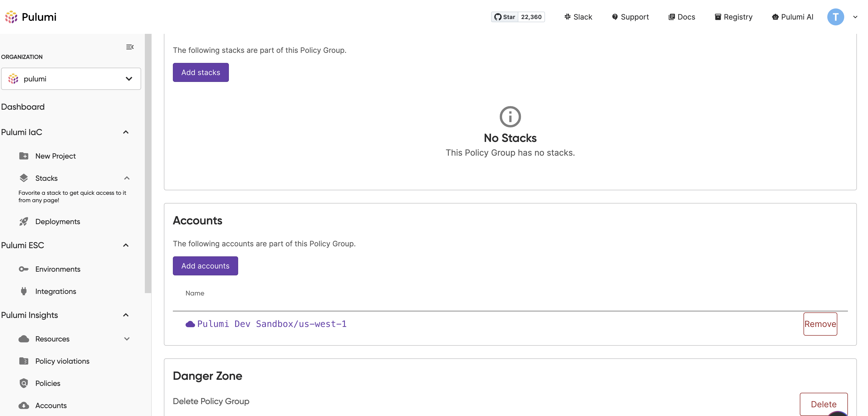The height and width of the screenshot is (416, 868).
Task: Click the Registry box icon
Action: (x=718, y=17)
